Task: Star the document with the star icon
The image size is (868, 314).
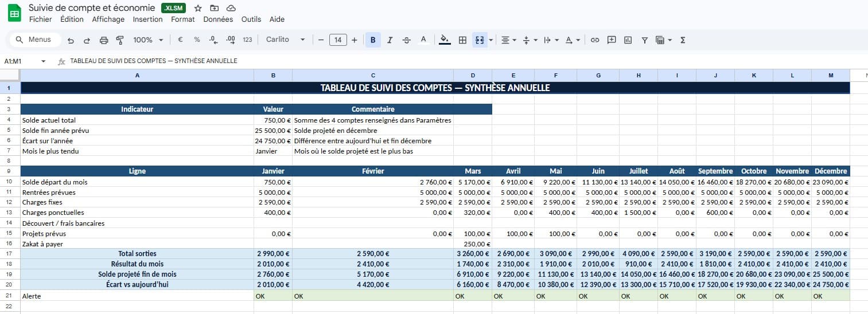Action: [x=198, y=8]
